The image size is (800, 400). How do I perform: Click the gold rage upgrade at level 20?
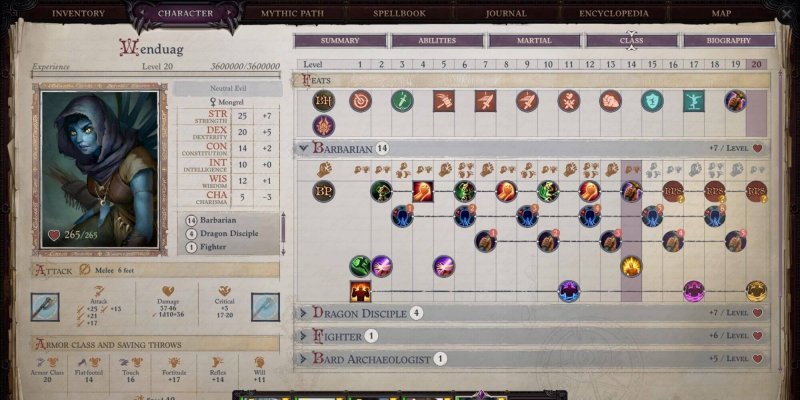pos(756,291)
